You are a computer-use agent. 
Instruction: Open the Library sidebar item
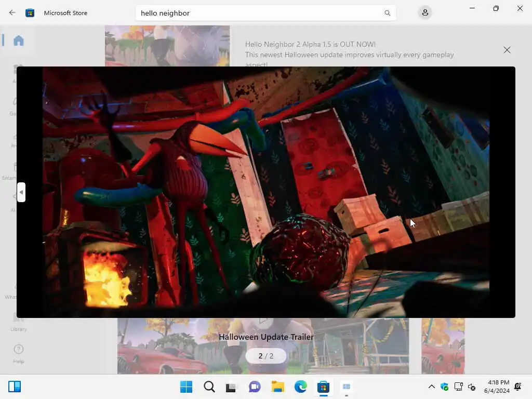point(18,322)
